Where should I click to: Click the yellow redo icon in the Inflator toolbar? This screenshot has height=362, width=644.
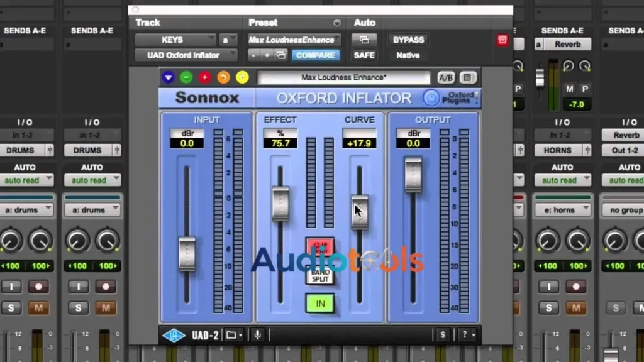click(x=242, y=77)
